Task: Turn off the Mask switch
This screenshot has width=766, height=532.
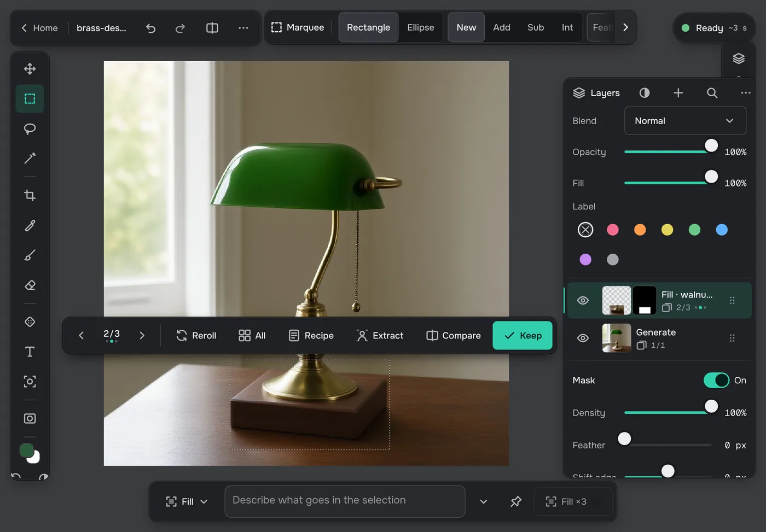Action: 716,380
